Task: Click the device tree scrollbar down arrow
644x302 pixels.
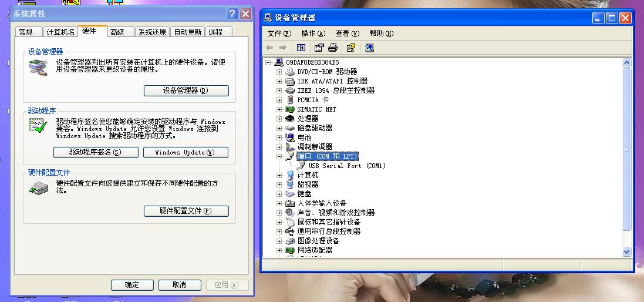Action: 626,251
